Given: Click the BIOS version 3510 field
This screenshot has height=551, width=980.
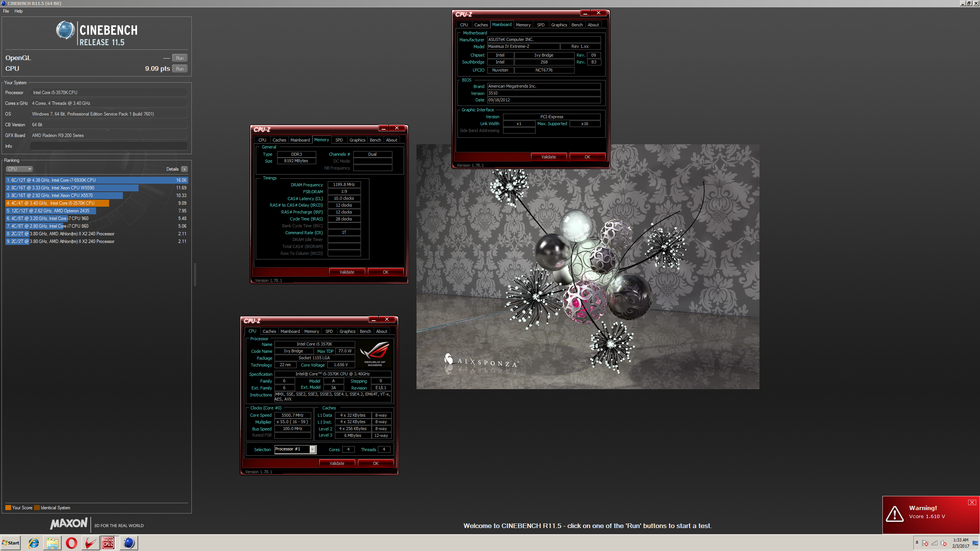Looking at the screenshot, I should click(544, 93).
